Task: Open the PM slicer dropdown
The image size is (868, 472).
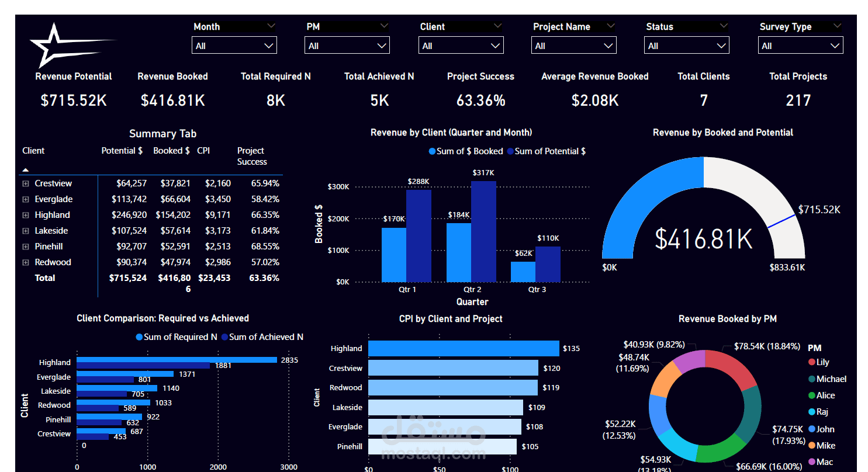Action: click(x=347, y=46)
